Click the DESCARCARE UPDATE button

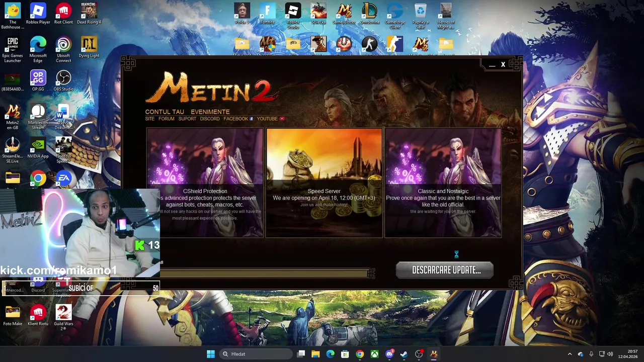[445, 270]
